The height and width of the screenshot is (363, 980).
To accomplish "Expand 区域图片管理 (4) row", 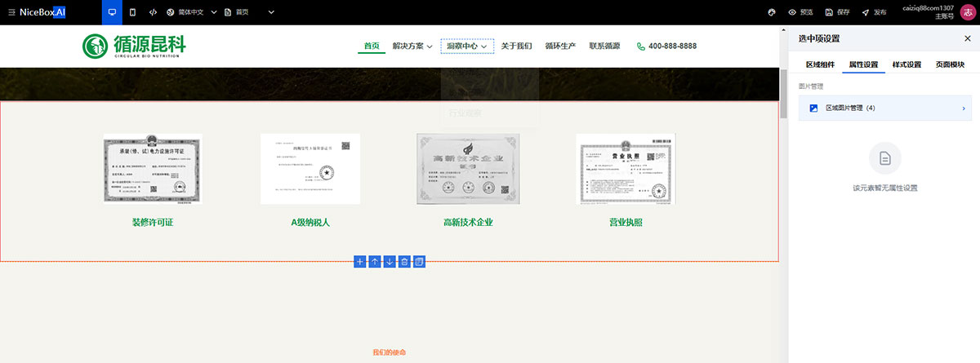I will (885, 108).
